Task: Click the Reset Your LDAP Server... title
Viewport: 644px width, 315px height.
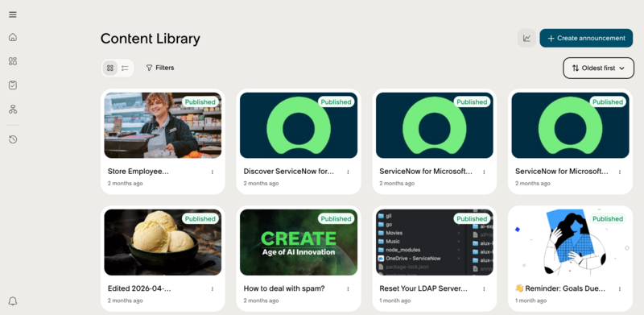Action: (x=423, y=288)
